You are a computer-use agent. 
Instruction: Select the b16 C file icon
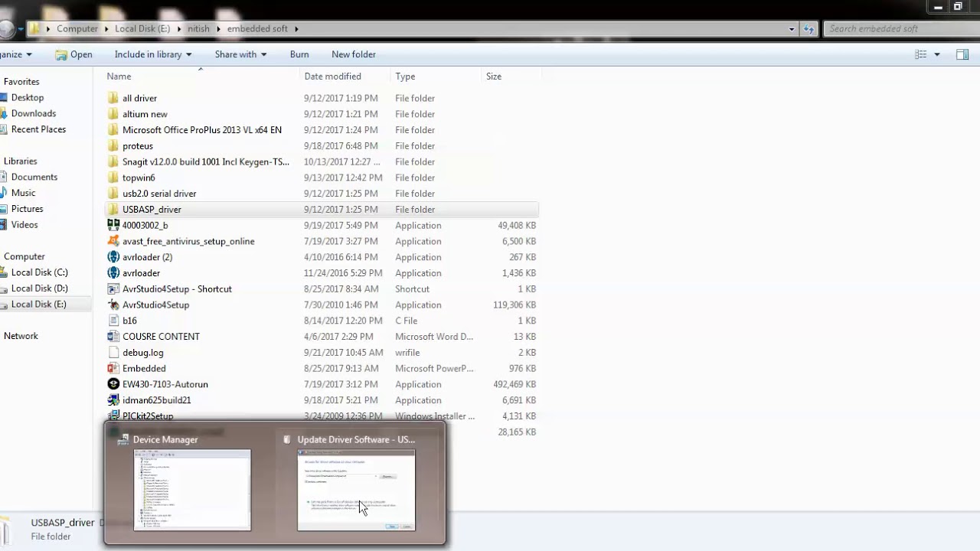[113, 321]
